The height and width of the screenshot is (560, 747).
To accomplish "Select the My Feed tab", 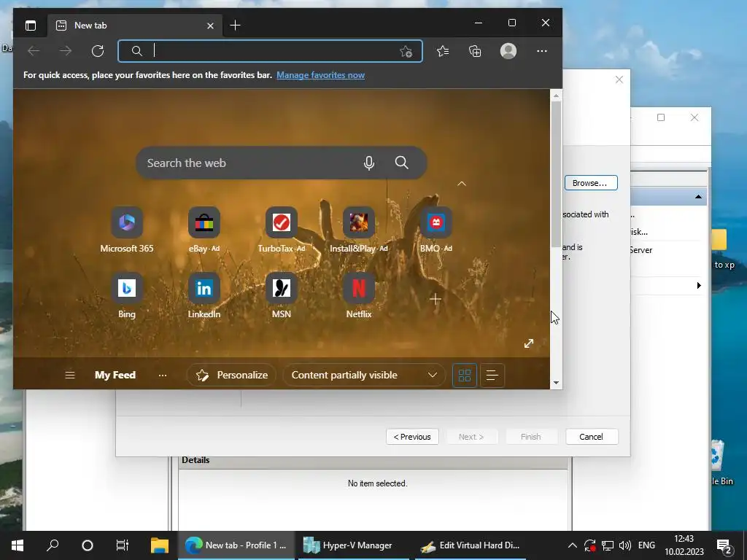I will click(x=115, y=376).
